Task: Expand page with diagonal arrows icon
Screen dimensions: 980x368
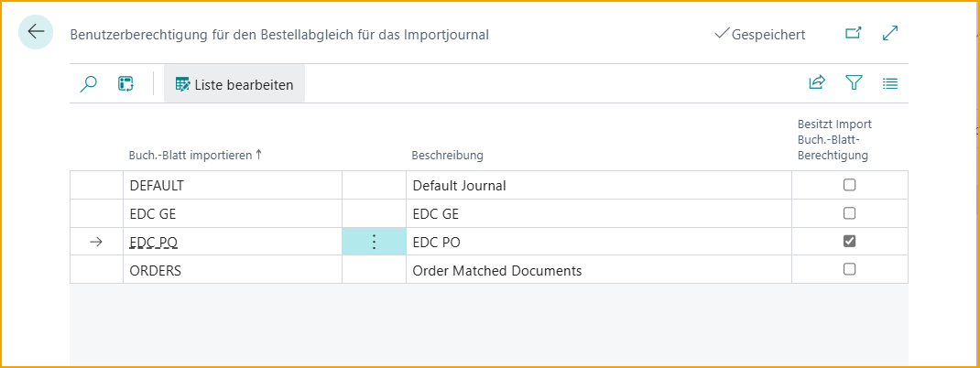Action: tap(889, 34)
